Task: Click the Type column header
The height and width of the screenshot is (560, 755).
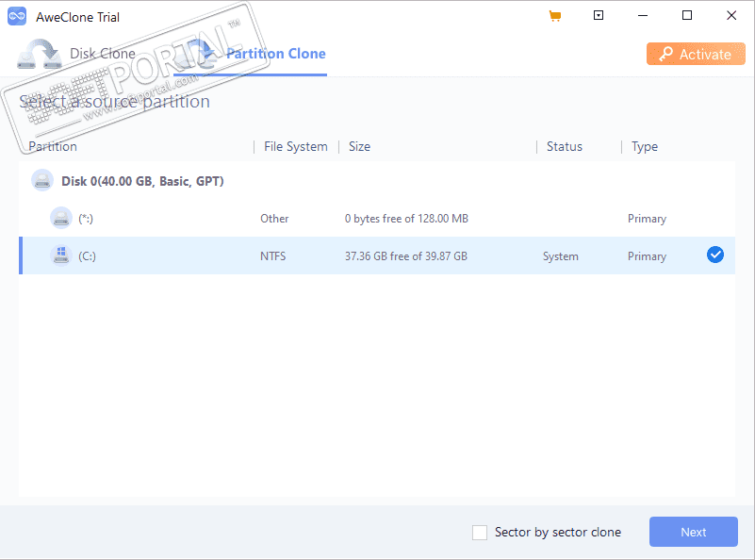Action: pos(645,146)
